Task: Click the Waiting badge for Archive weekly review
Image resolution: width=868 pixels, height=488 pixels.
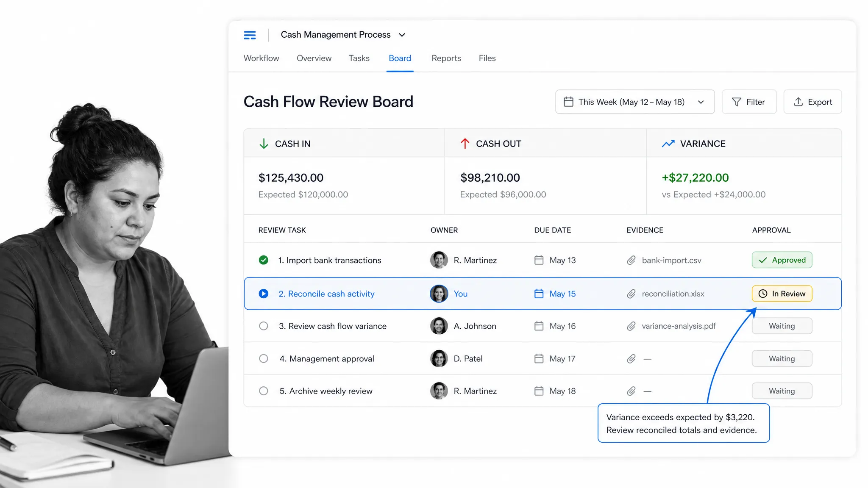Action: coord(782,391)
